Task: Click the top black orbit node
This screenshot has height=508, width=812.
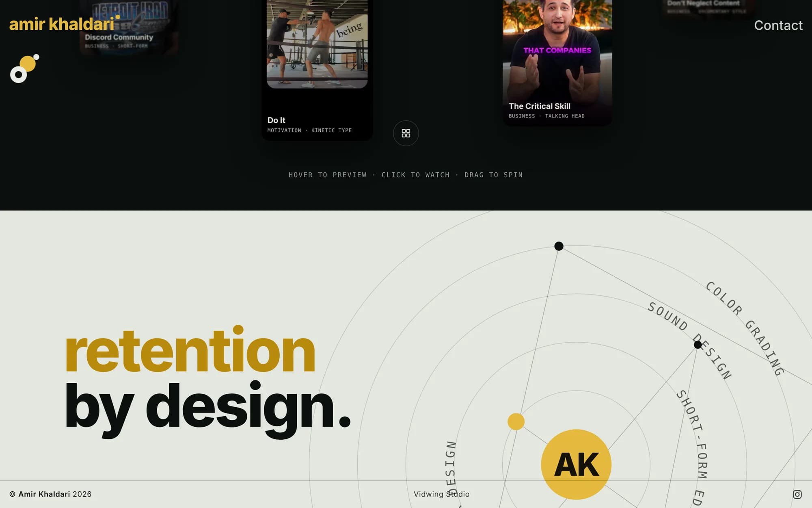Action: point(559,246)
